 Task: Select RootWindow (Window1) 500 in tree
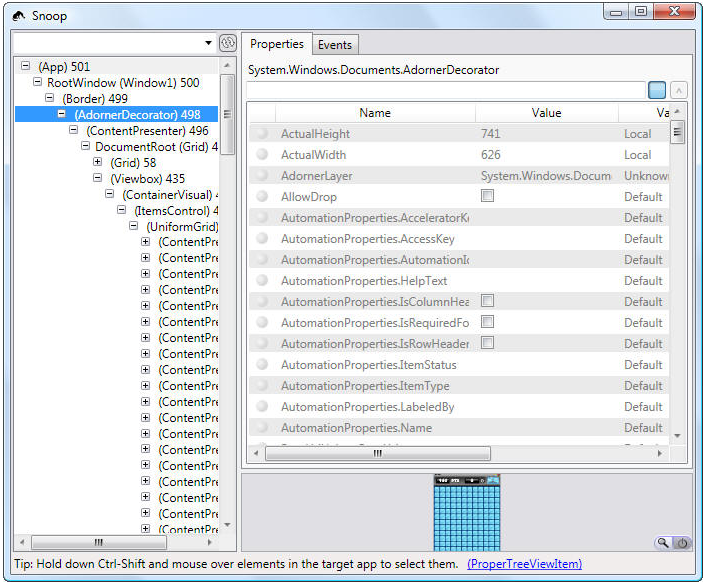pyautogui.click(x=123, y=83)
